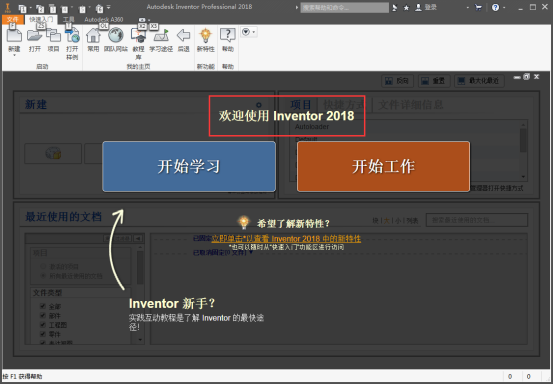The width and height of the screenshot is (553, 384).
Task: Click the 打开 open folder icon
Action: point(35,36)
